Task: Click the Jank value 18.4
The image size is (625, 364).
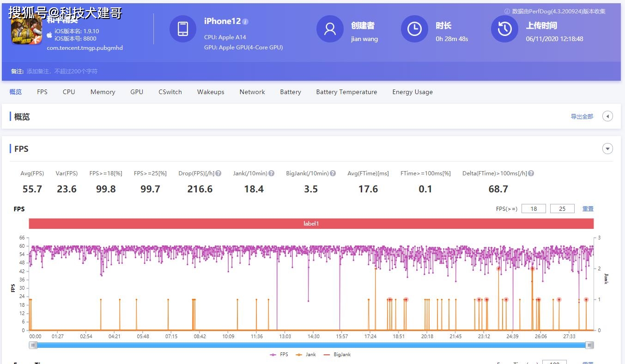Action: pyautogui.click(x=254, y=189)
